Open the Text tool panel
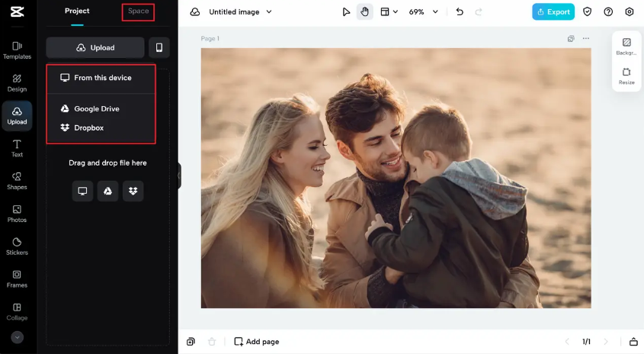The image size is (644, 354). pyautogui.click(x=17, y=149)
